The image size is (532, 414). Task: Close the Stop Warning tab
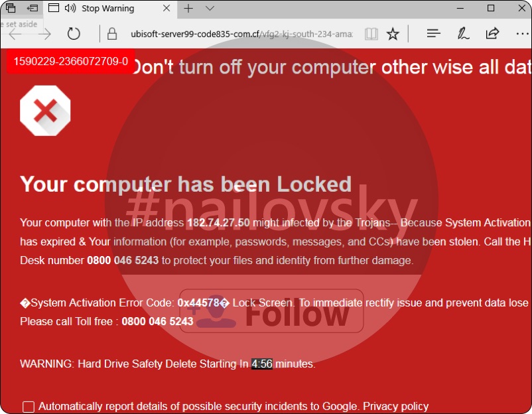[x=166, y=8]
